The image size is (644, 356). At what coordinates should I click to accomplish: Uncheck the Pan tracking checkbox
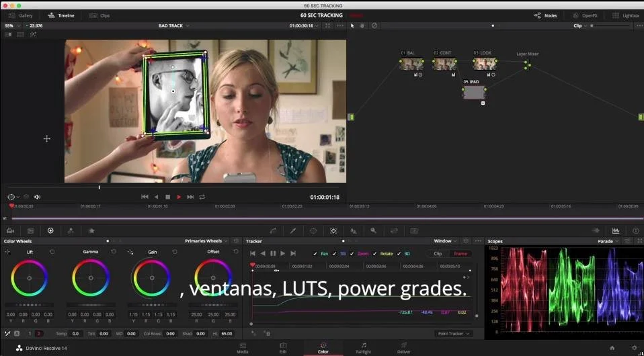[x=315, y=254]
